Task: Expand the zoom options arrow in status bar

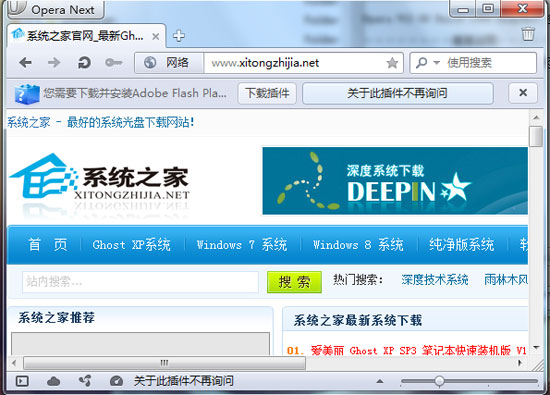Action: click(380, 381)
